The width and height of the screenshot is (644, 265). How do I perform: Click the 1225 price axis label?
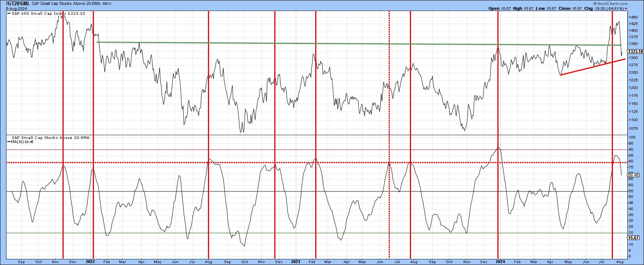click(x=633, y=80)
